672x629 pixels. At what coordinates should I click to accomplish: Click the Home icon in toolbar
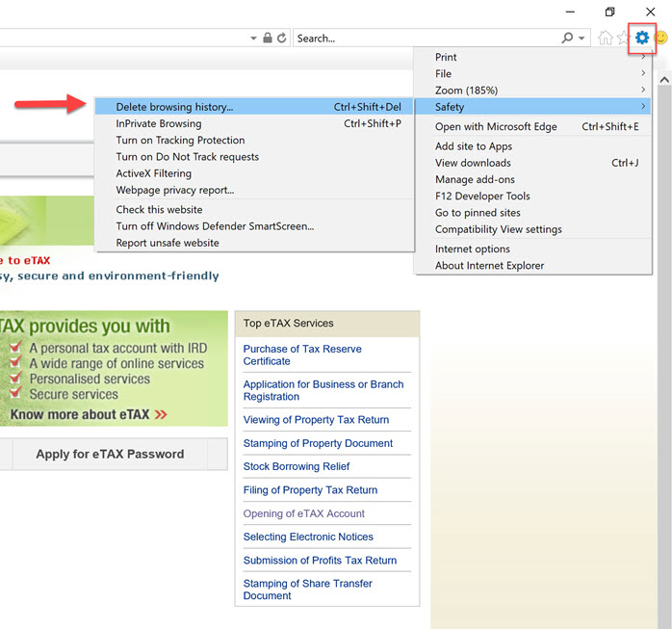click(606, 38)
